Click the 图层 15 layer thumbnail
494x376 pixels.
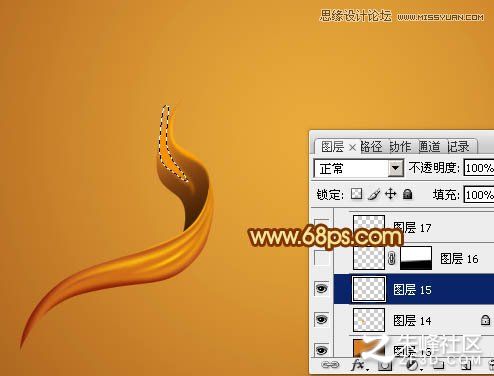(369, 289)
